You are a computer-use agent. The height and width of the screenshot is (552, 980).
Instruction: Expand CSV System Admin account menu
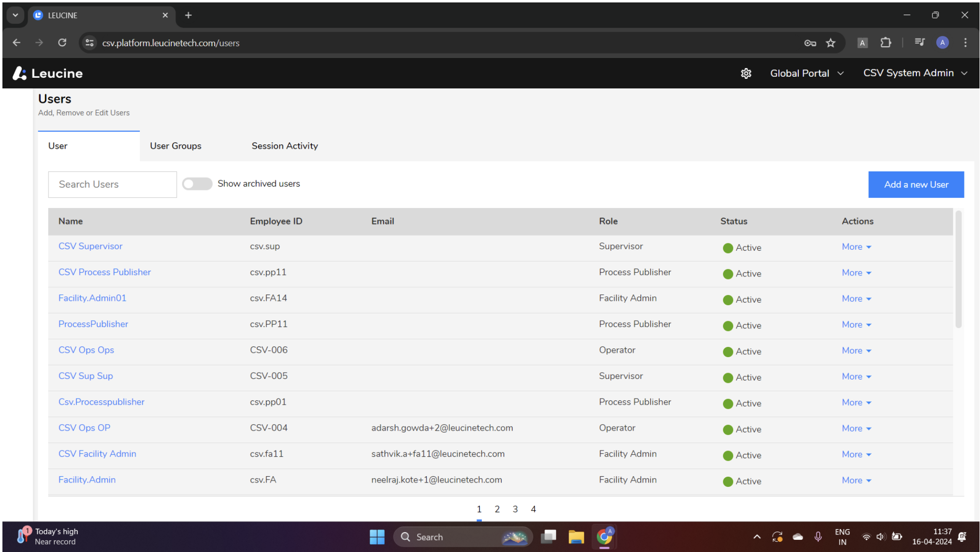(915, 73)
